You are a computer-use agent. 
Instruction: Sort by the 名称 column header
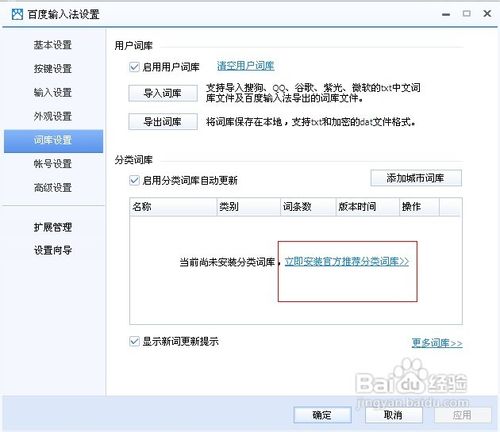(173, 207)
